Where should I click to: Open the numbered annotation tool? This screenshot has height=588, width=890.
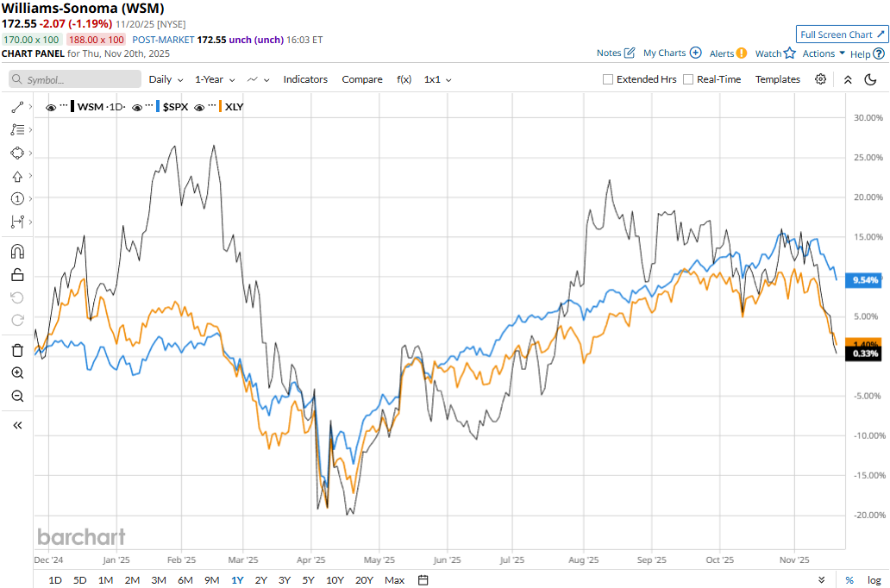17,198
